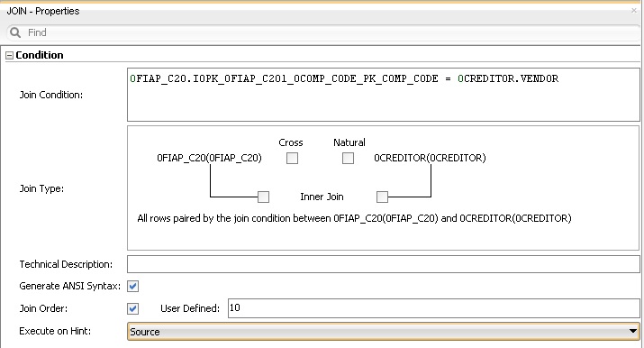Click the 0FIAP_C20(0FIAP_C20) source label
This screenshot has width=644, height=348.
209,158
